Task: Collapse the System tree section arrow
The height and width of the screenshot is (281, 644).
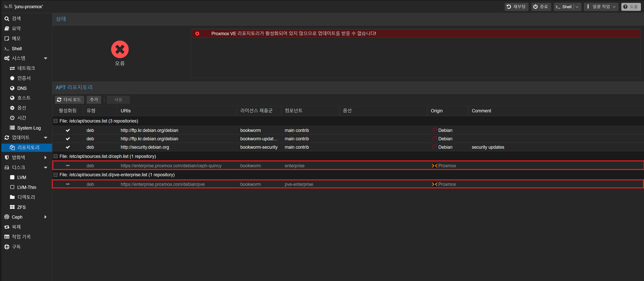Action: [45, 58]
